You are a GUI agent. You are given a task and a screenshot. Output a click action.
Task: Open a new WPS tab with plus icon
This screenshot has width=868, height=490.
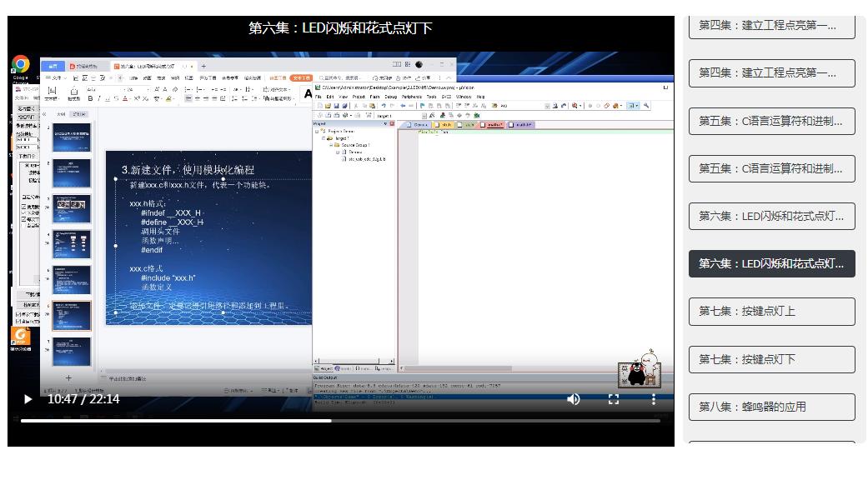tap(203, 66)
